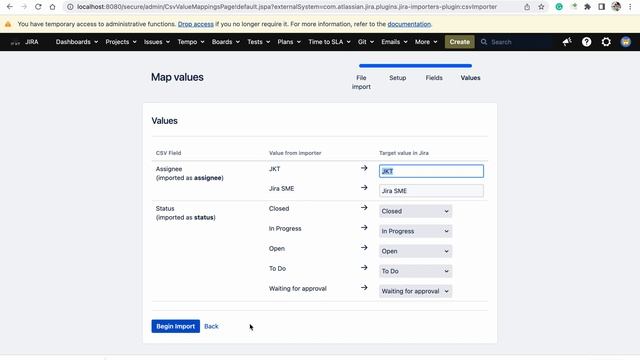Image resolution: width=640 pixels, height=360 pixels.
Task: Open Jira administration gear menu
Action: [606, 42]
